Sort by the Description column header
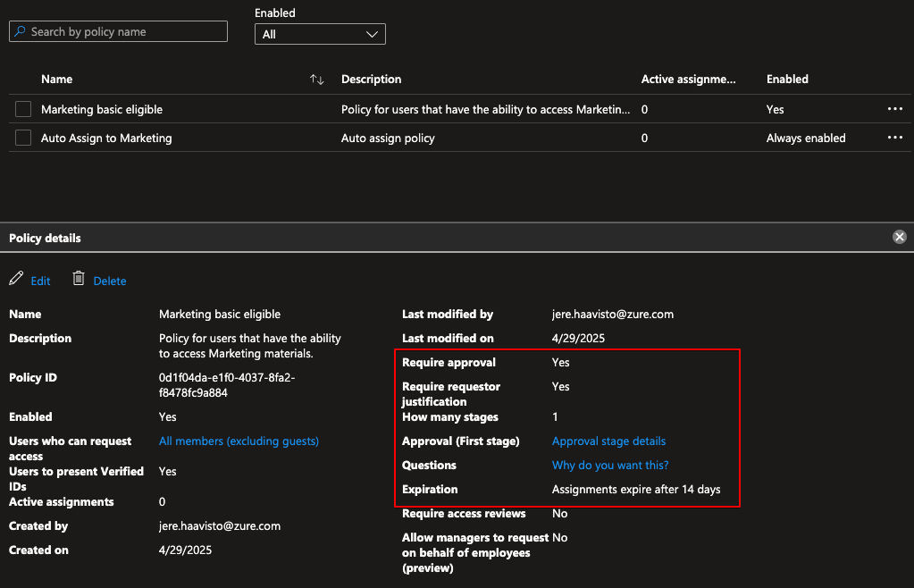 (372, 80)
